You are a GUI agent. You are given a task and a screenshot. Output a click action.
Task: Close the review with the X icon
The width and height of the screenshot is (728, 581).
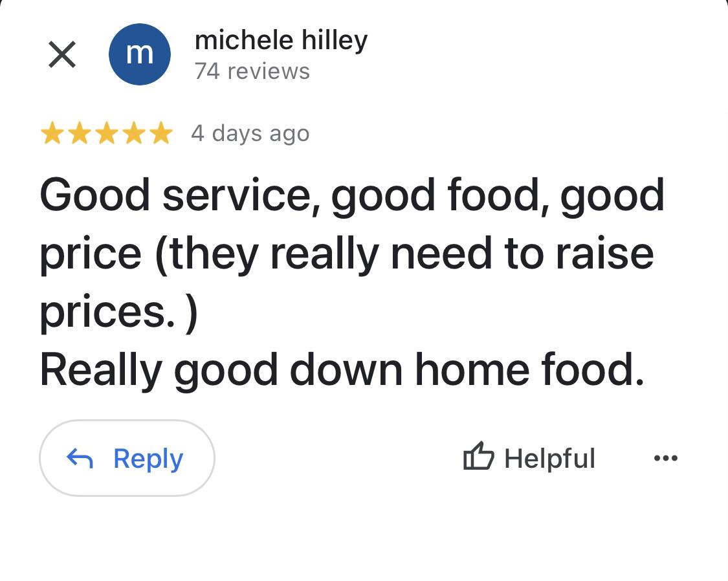(62, 54)
